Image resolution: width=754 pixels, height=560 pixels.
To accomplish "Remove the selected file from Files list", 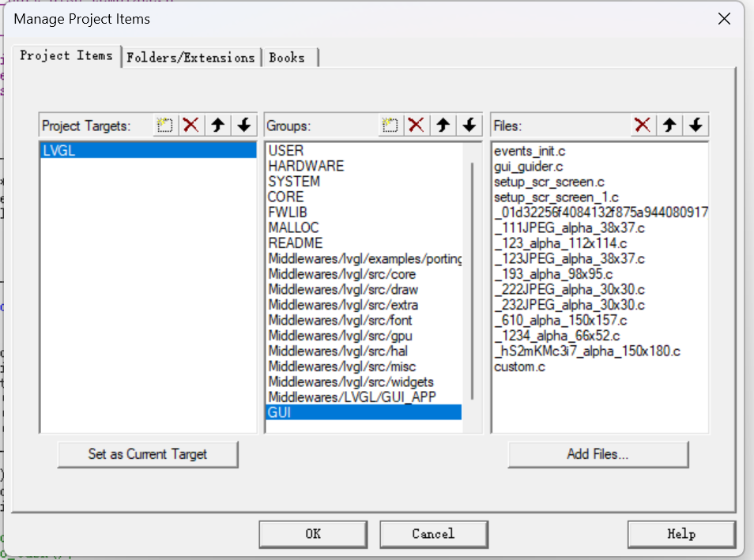I will 643,125.
